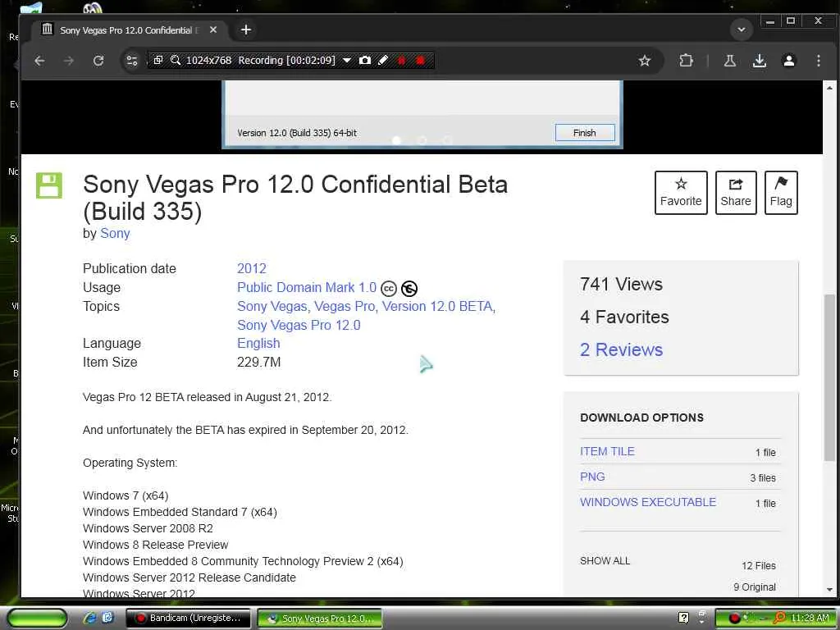840x630 pixels.
Task: Show browser downloads
Action: point(759,61)
